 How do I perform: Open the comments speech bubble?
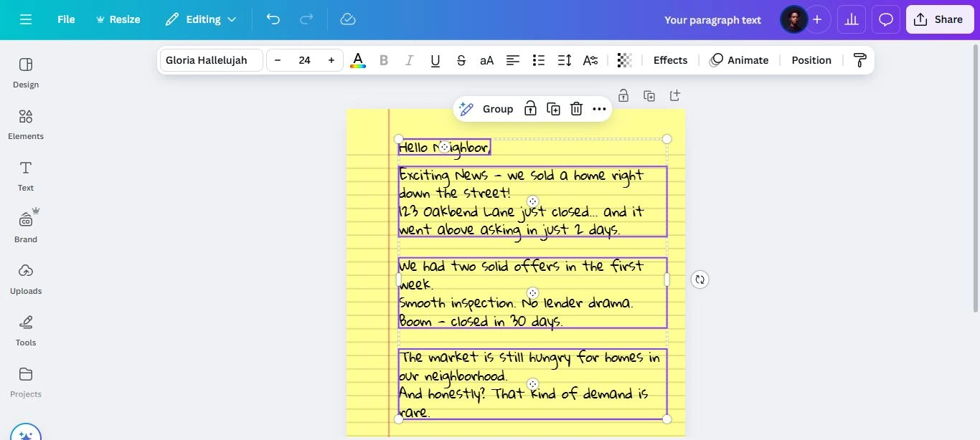[886, 19]
